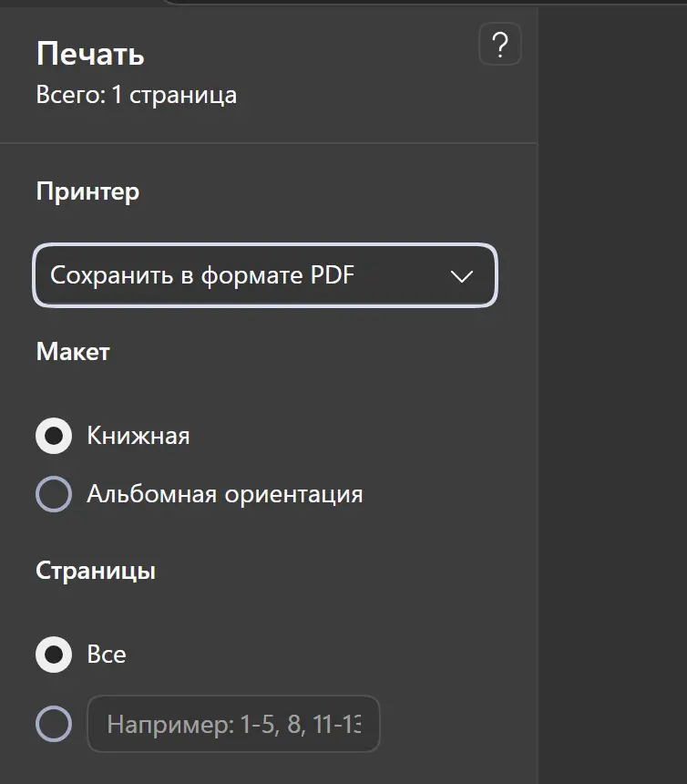
Task: Click the Принтер section heading
Action: click(x=88, y=192)
